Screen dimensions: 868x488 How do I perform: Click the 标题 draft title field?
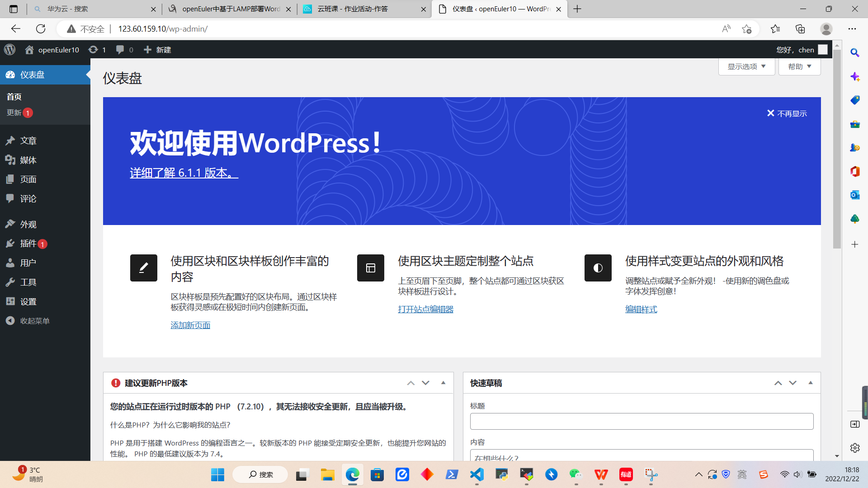642,421
